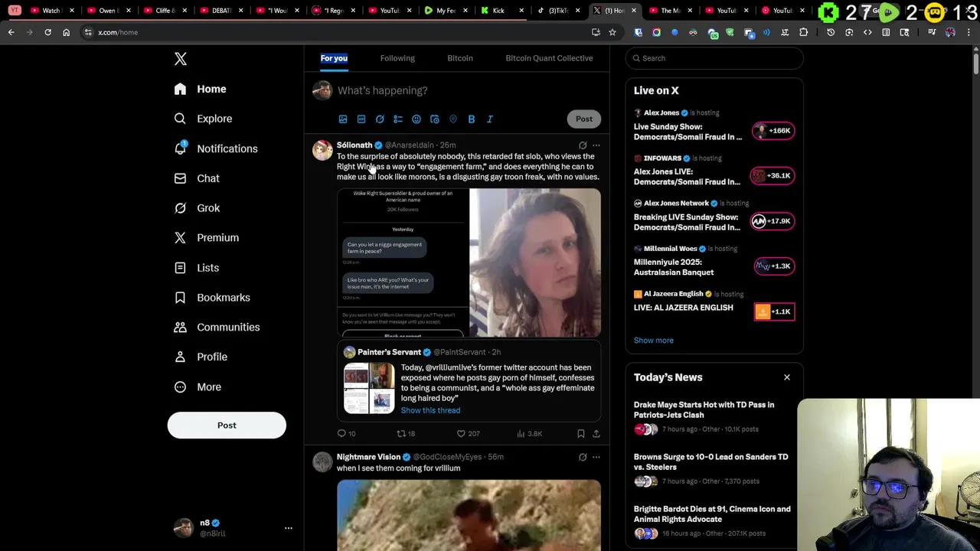Click the Grok enhance icon in composer
The height and width of the screenshot is (551, 980).
point(380,119)
